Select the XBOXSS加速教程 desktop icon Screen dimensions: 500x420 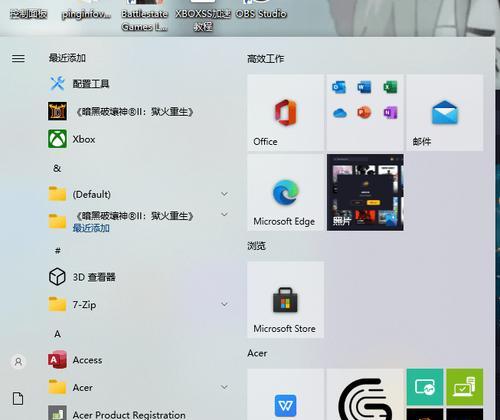203,16
